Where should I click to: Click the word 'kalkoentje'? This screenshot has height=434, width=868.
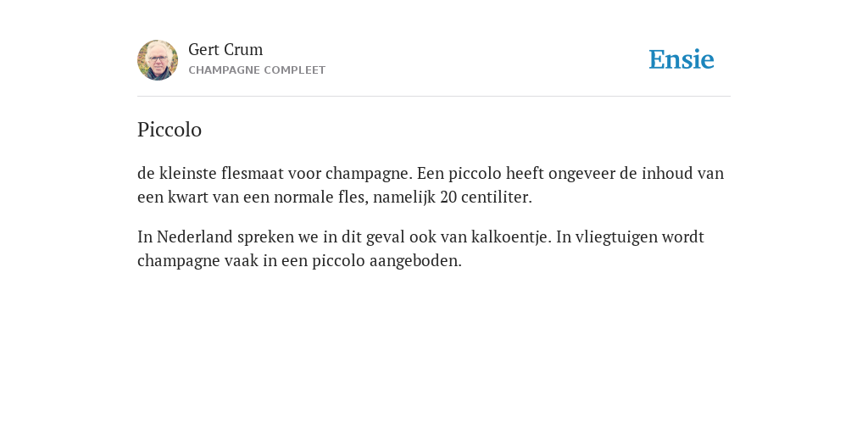pyautogui.click(x=510, y=237)
